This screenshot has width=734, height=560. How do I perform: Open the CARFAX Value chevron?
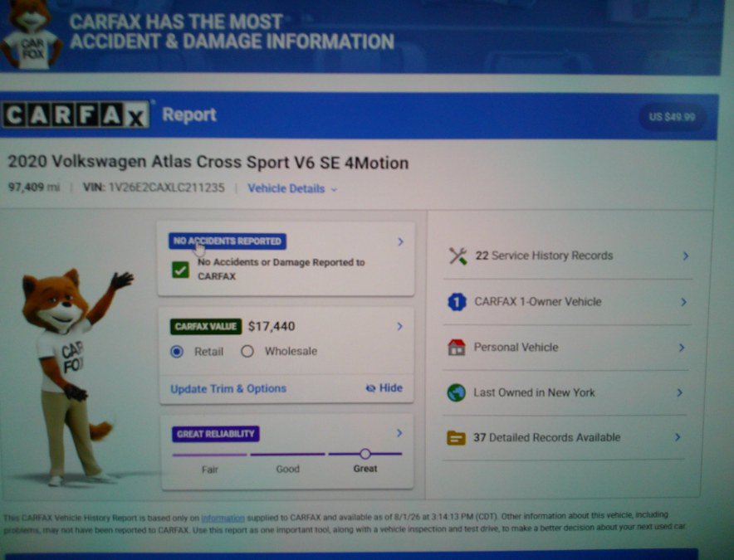(x=399, y=327)
